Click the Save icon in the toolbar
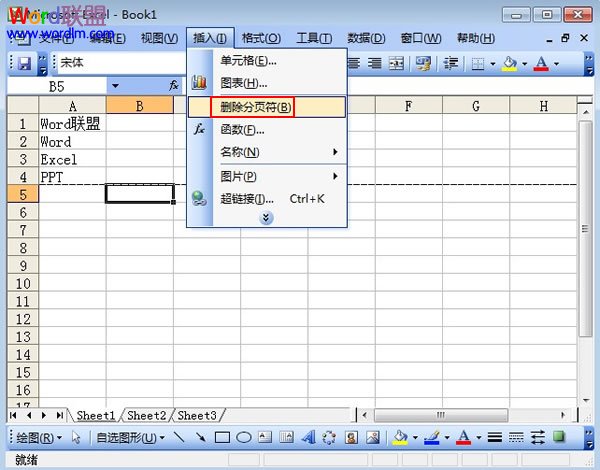Screen dimensions: 600x470 (x=24, y=63)
